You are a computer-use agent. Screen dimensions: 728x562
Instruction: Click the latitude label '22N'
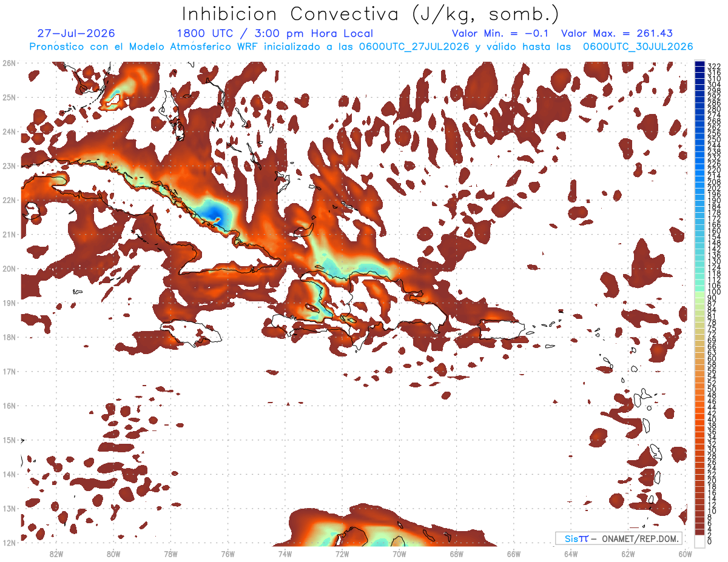tap(9, 200)
